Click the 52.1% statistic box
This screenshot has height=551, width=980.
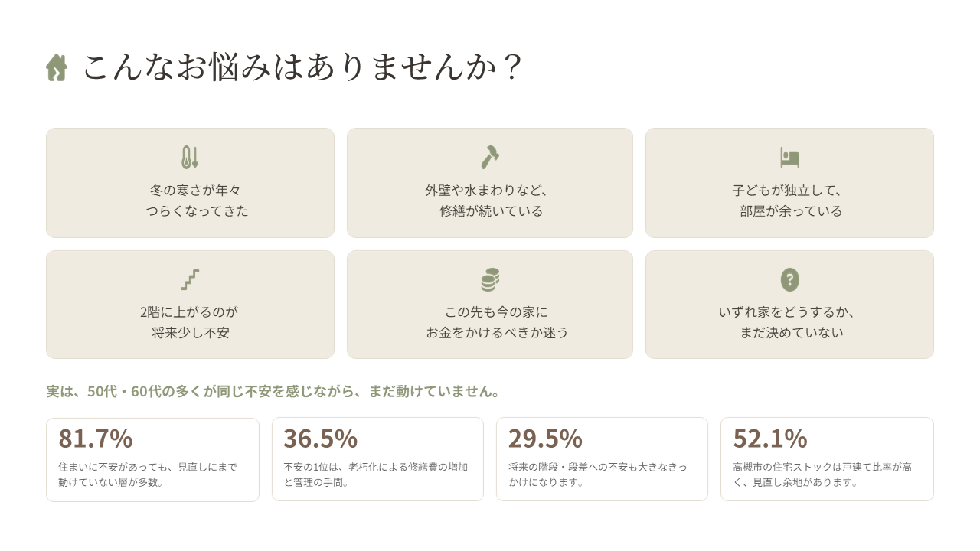[x=827, y=459]
